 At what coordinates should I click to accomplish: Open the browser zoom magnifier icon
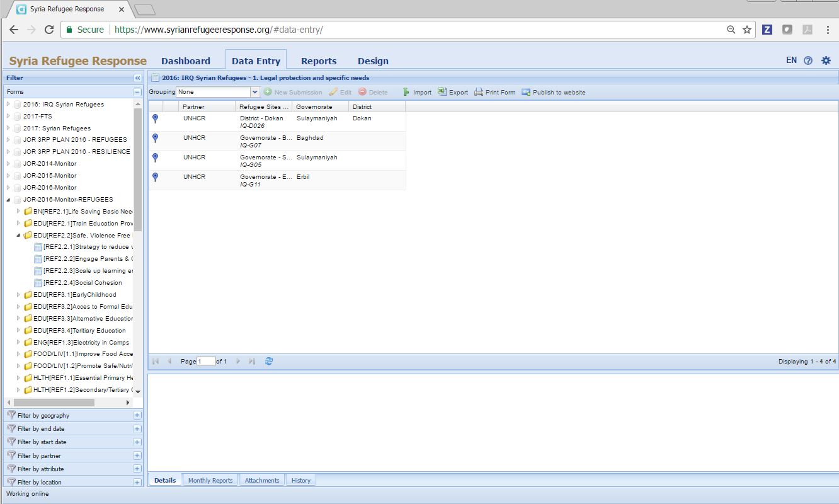tap(731, 30)
